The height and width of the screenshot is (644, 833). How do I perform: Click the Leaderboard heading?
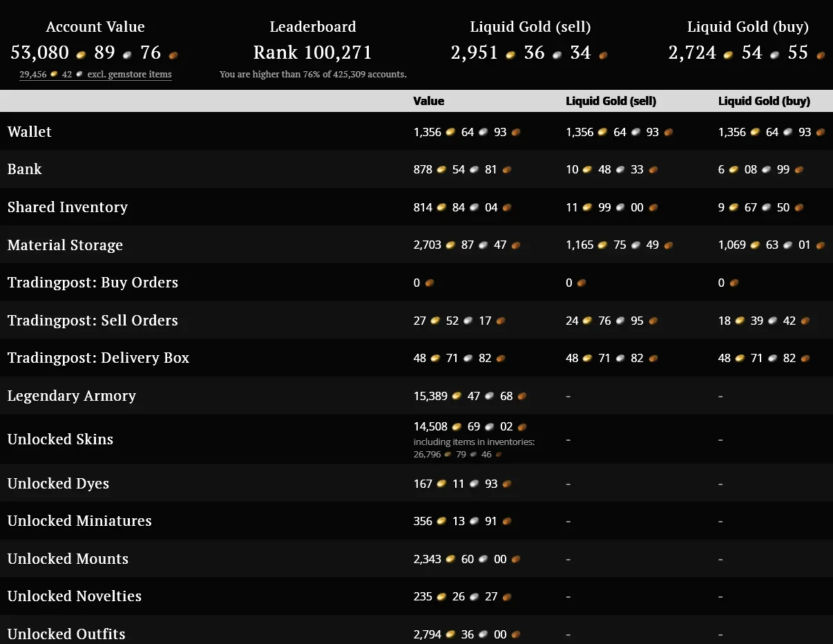coord(313,27)
